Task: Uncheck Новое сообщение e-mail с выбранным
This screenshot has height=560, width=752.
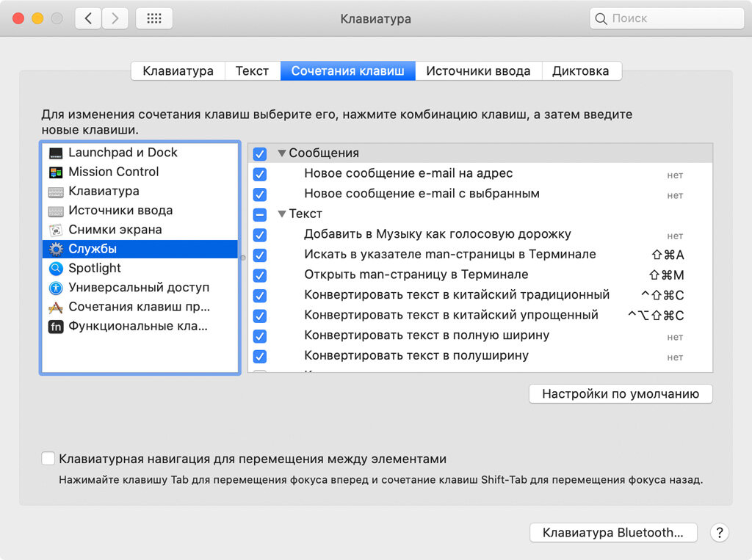Action: pos(260,194)
